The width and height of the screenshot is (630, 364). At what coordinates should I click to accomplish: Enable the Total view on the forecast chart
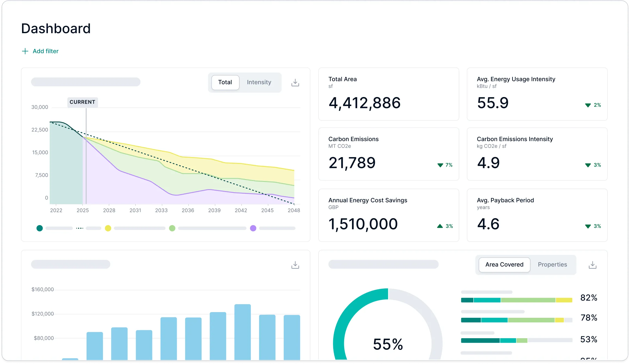pyautogui.click(x=225, y=82)
